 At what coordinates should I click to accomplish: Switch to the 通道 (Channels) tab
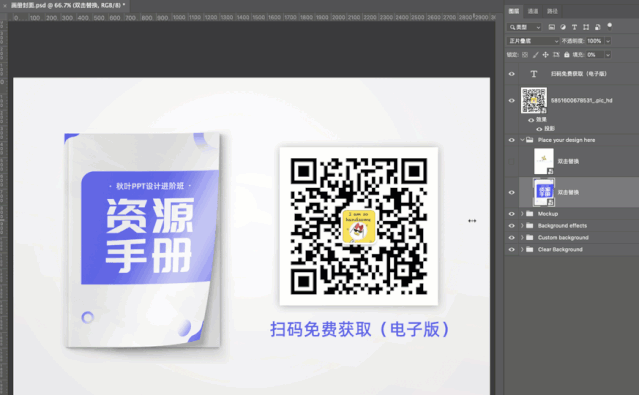pyautogui.click(x=533, y=11)
